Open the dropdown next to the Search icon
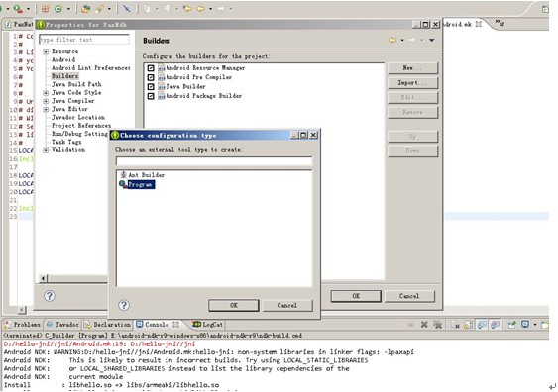 [109, 9]
